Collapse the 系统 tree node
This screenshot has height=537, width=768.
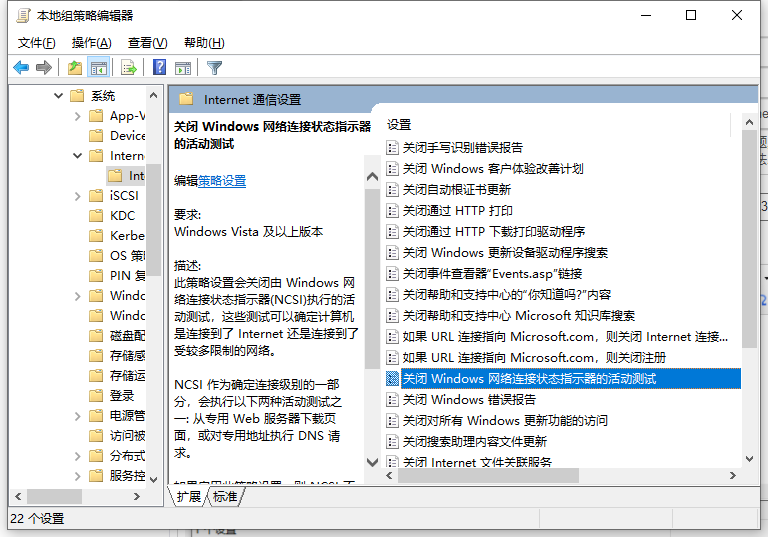coord(58,96)
